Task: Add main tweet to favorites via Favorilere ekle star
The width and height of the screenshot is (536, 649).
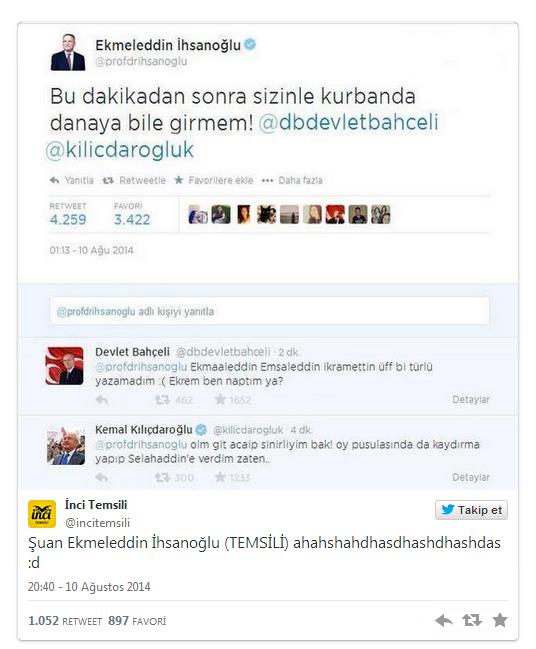Action: pos(214,180)
